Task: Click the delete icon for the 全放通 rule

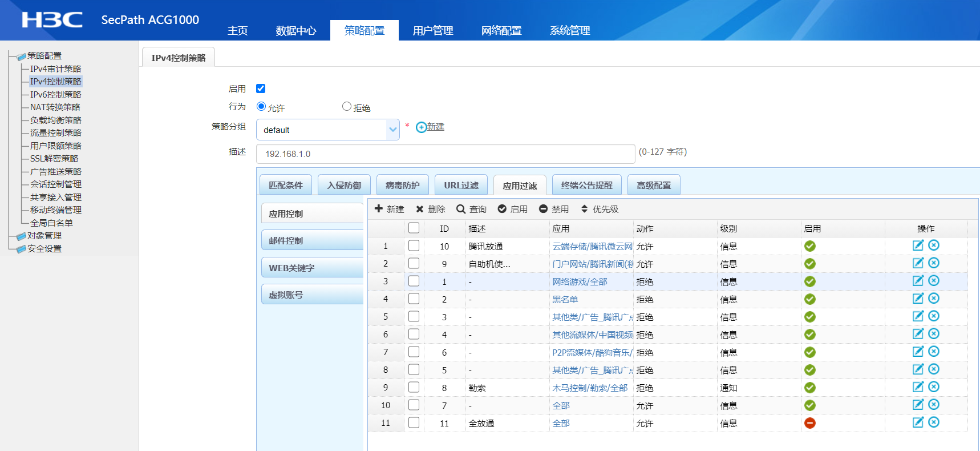Action: (934, 422)
